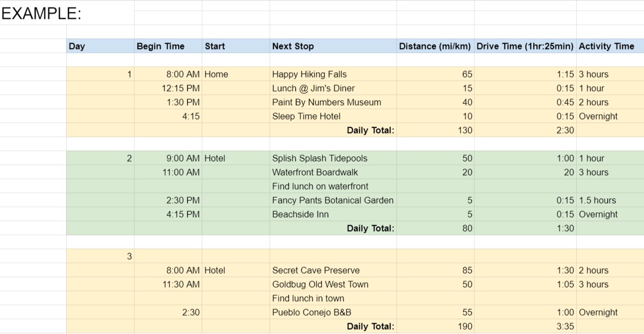The height and width of the screenshot is (334, 644).
Task: Select the "Drive Time (1hr:25min)" header cell
Action: pos(525,46)
